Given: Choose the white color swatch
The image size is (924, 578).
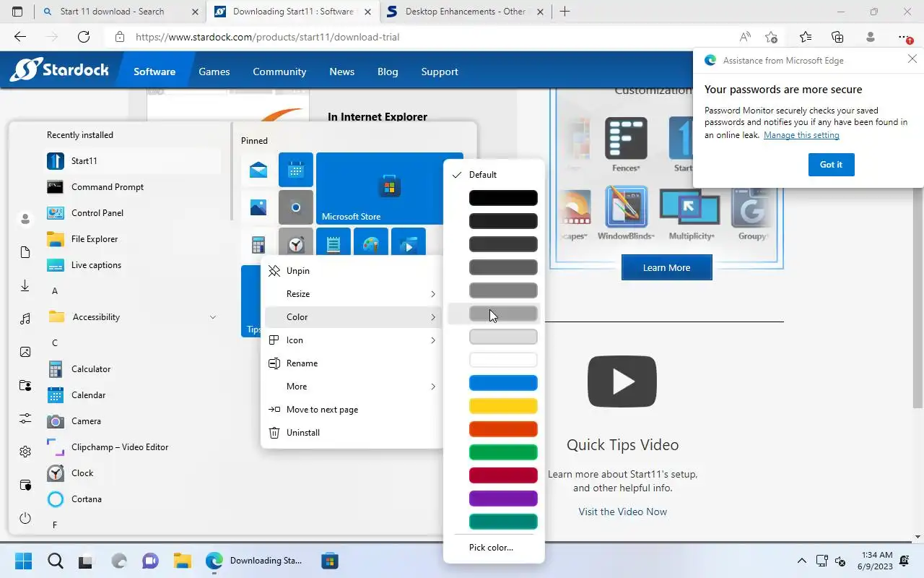Looking at the screenshot, I should pos(503,359).
